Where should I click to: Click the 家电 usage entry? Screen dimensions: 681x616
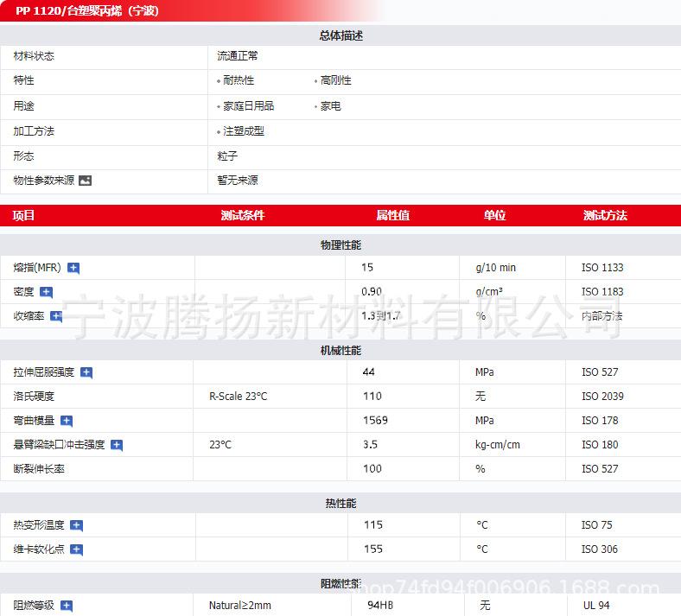click(330, 106)
